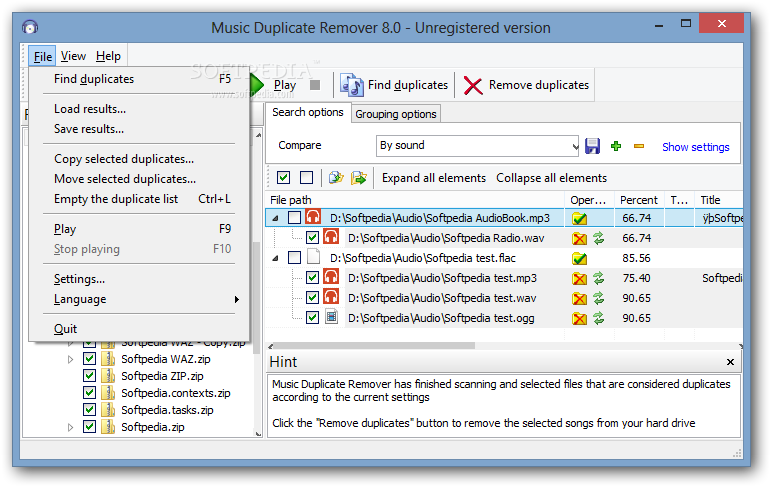Click delete operation icon on test.mp3 row

[580, 279]
